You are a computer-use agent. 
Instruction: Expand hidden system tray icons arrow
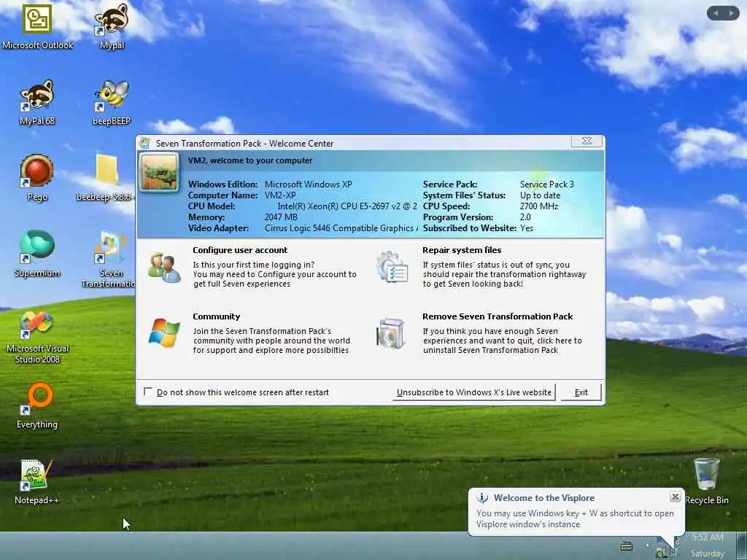pyautogui.click(x=647, y=545)
